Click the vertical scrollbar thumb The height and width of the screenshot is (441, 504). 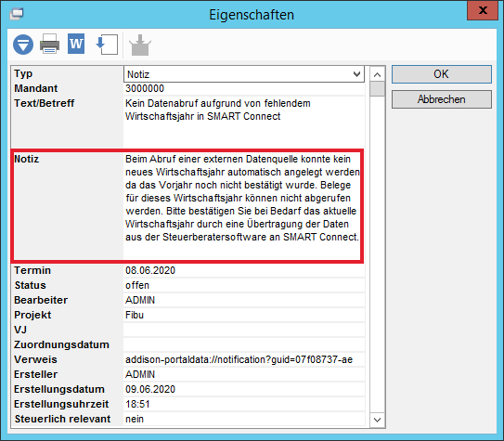coord(378,89)
